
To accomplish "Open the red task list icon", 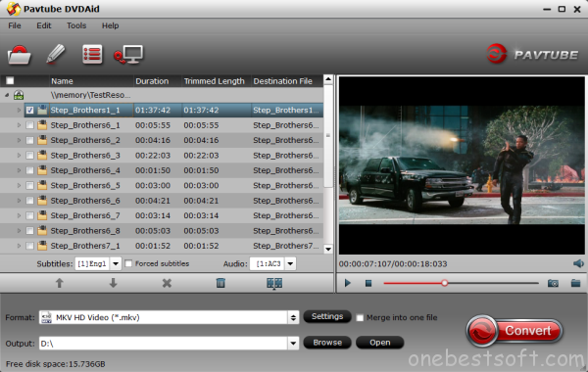I will (x=92, y=55).
